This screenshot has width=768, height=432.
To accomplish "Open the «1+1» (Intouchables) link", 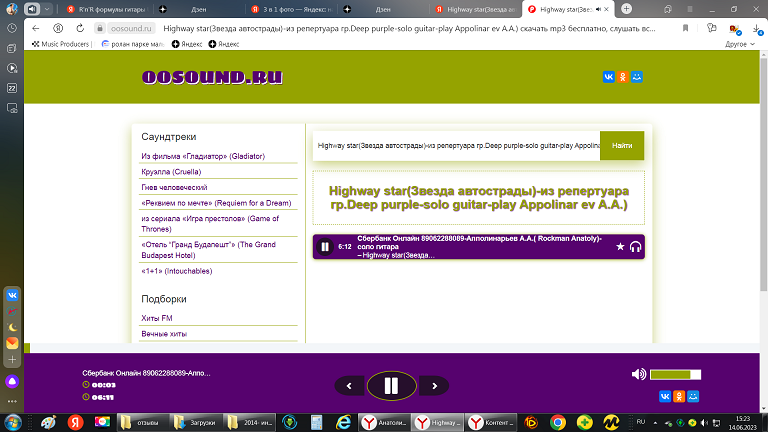I will 176,271.
